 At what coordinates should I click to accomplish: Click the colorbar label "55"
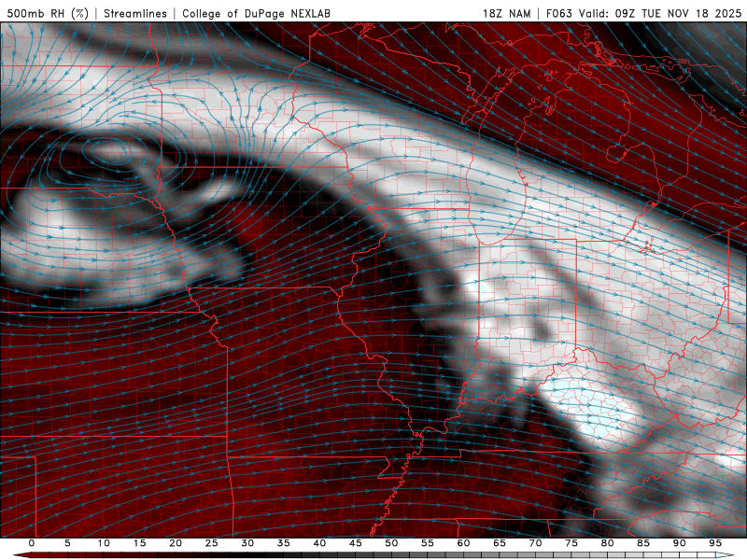[428, 543]
